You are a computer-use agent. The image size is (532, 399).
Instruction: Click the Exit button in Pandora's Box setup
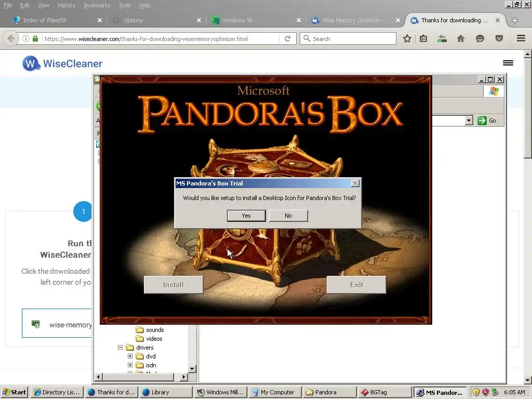(x=356, y=285)
